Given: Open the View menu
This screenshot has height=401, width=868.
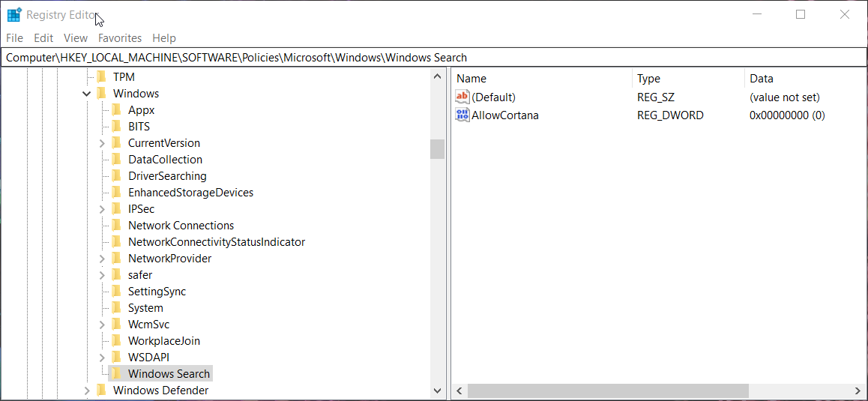Looking at the screenshot, I should coord(76,38).
